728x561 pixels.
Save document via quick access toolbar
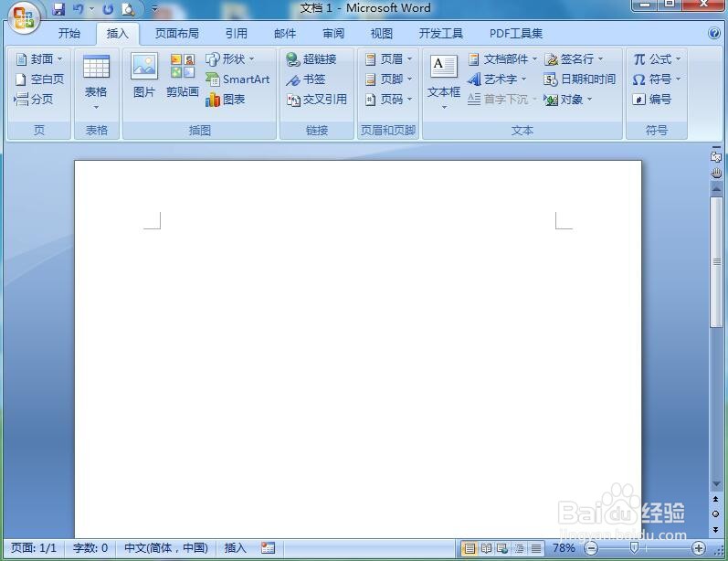point(58,9)
